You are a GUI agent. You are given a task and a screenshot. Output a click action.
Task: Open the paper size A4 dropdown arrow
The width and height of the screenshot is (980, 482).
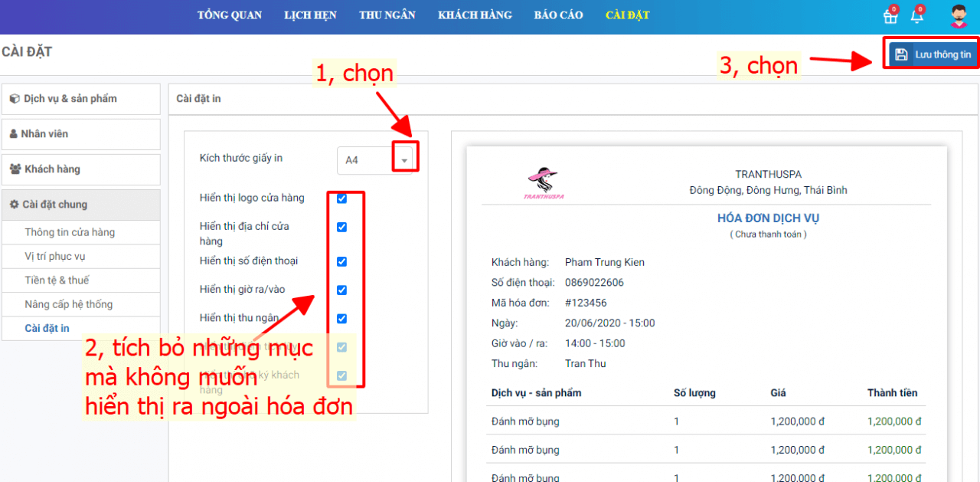click(404, 160)
